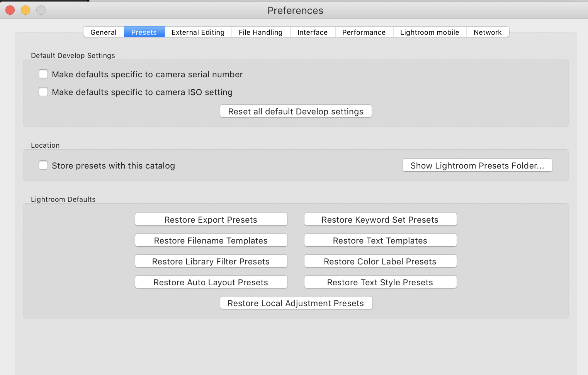Select the Presets tab

(144, 32)
